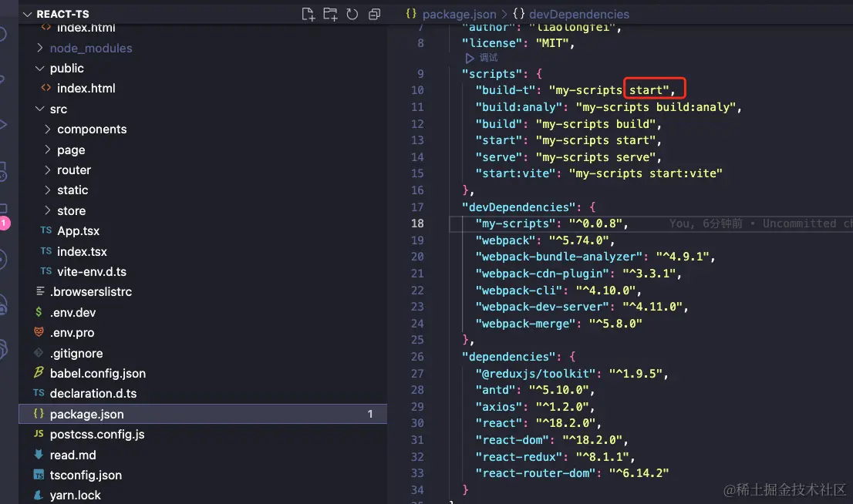This screenshot has height=504, width=853.
Task: Click the "build-t" script key
Action: coord(504,90)
